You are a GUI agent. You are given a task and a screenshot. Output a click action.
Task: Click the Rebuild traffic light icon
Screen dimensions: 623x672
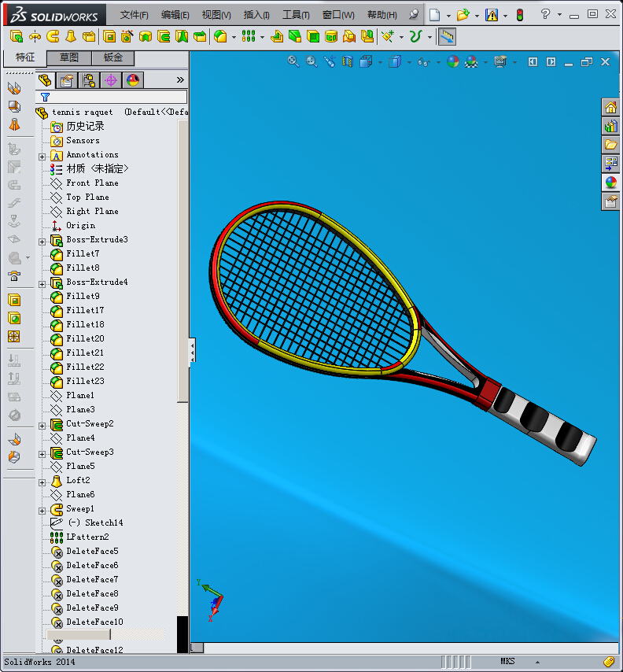(520, 15)
